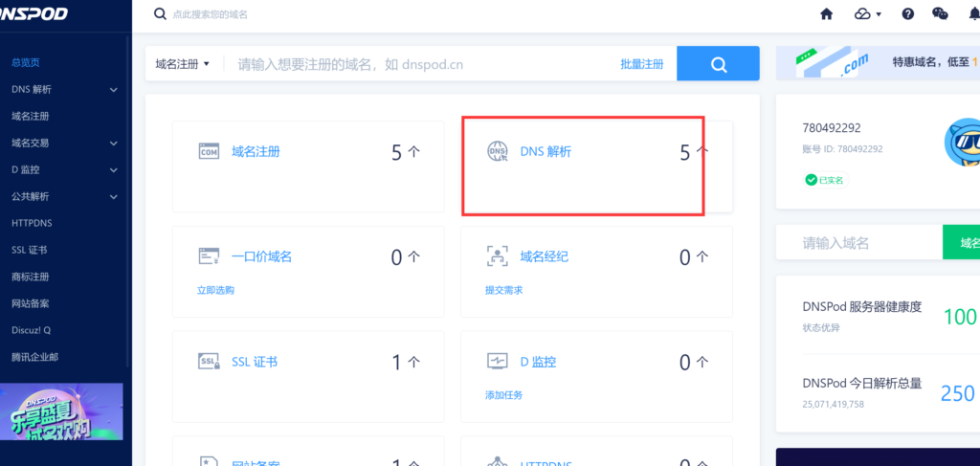Click the D 监控 monitor icon
Image resolution: width=980 pixels, height=466 pixels.
tap(498, 362)
